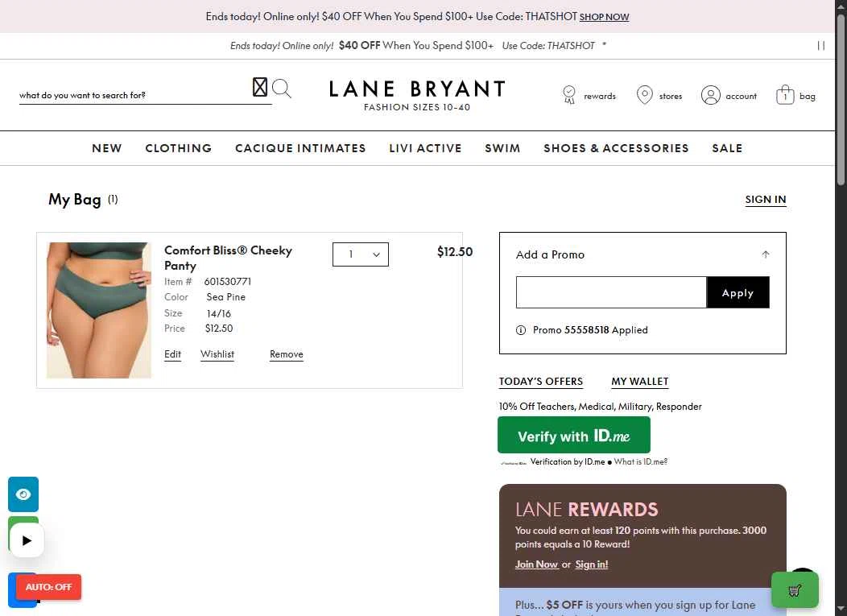The width and height of the screenshot is (847, 616).
Task: Switch to the TODAY'S OFFERS tab
Action: coord(541,382)
